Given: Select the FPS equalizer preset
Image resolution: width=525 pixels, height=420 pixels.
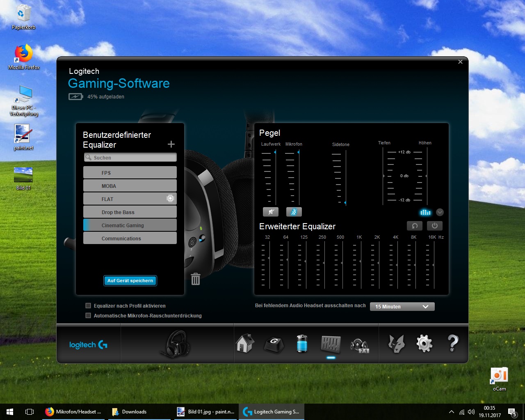Looking at the screenshot, I should [x=130, y=173].
